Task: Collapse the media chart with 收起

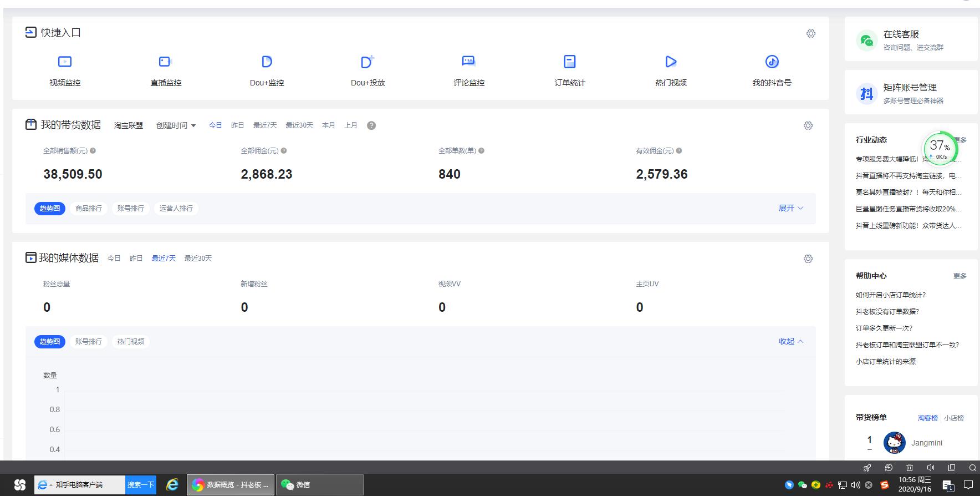Action: (x=790, y=341)
